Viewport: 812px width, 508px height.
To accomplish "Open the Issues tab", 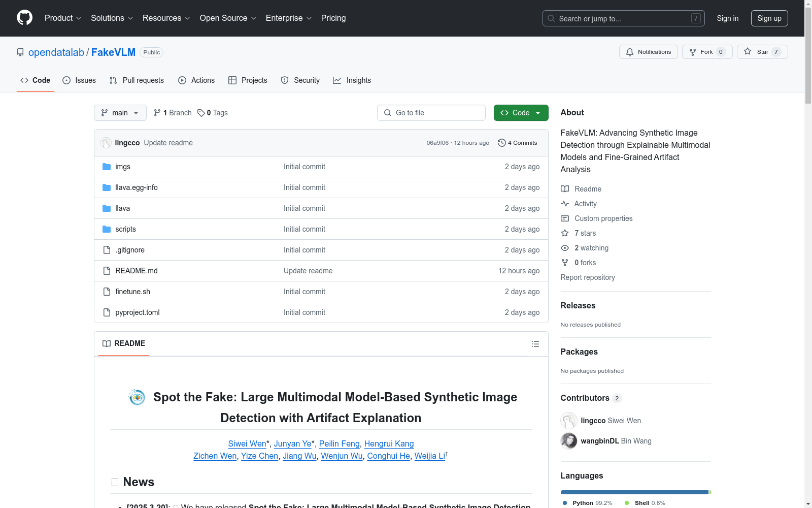I will [79, 80].
